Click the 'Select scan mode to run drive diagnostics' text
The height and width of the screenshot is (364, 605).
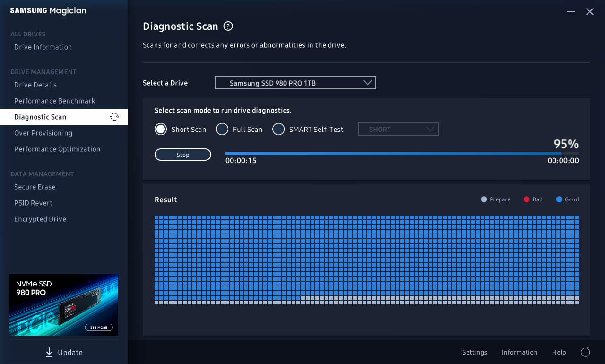click(x=223, y=110)
